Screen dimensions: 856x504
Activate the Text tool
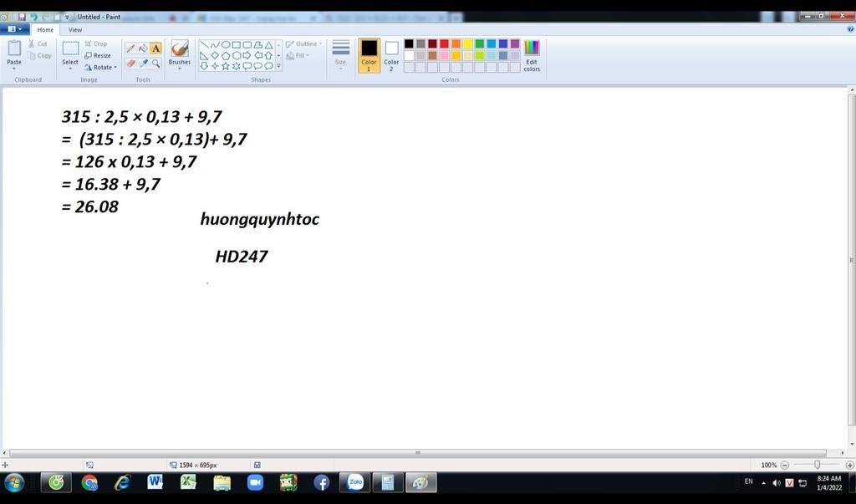pyautogui.click(x=155, y=48)
